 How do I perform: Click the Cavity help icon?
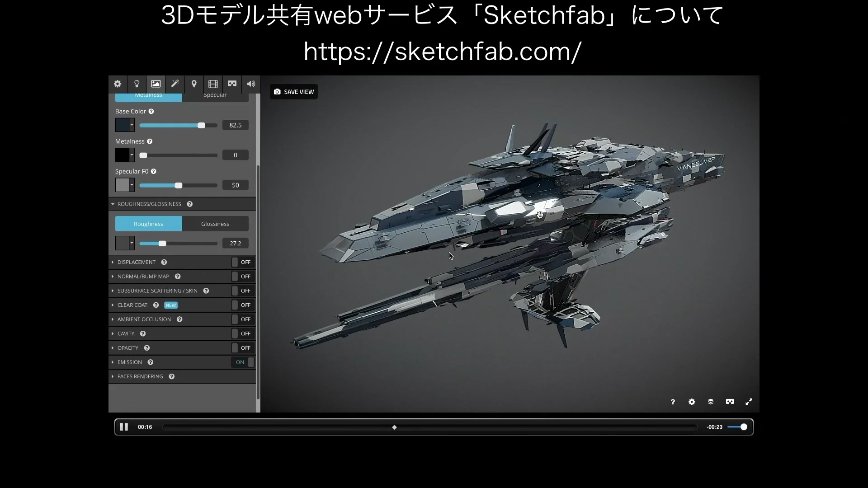pos(143,334)
